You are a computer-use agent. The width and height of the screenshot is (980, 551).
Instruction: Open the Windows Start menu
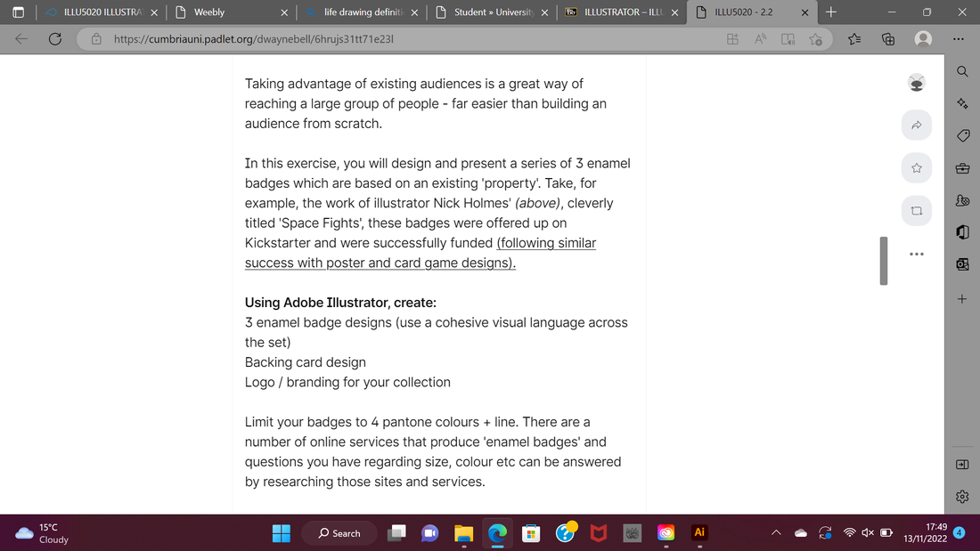click(282, 533)
